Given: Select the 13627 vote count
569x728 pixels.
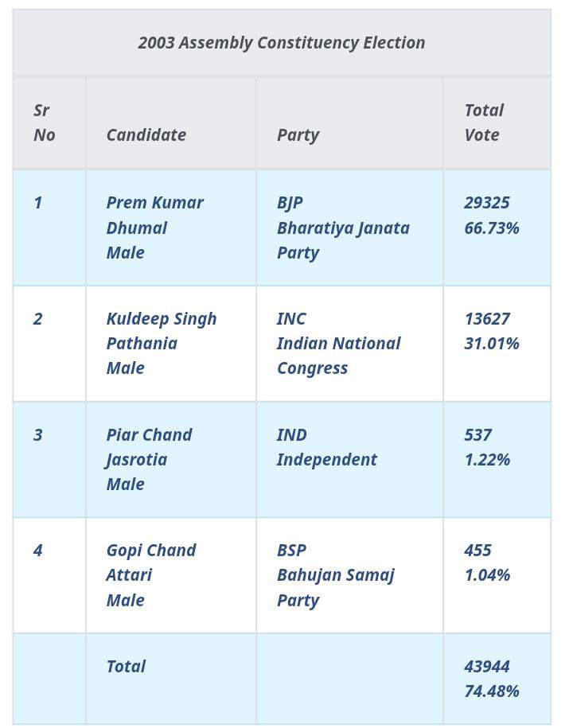Looking at the screenshot, I should pyautogui.click(x=487, y=319).
